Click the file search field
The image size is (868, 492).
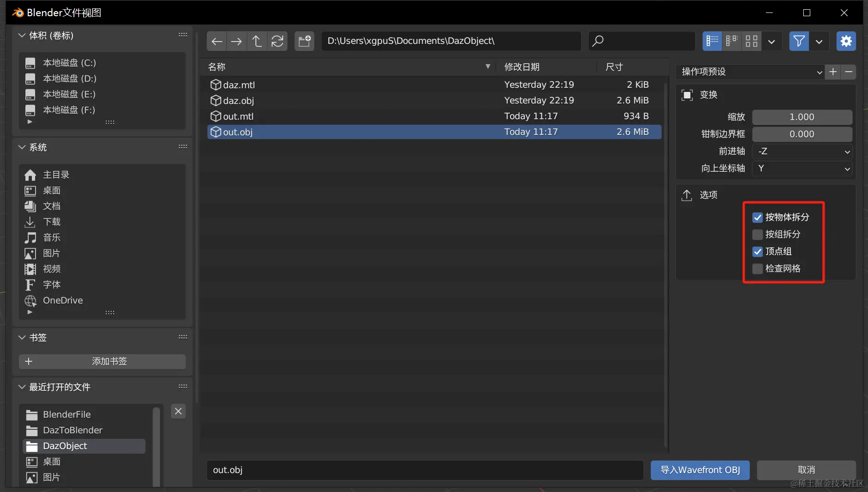coord(642,41)
